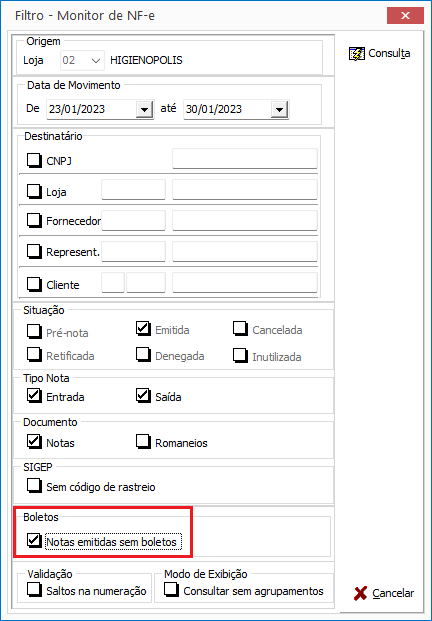Screen dimensions: 432x621
Task: Click the Consulta button label
Action: click(389, 53)
